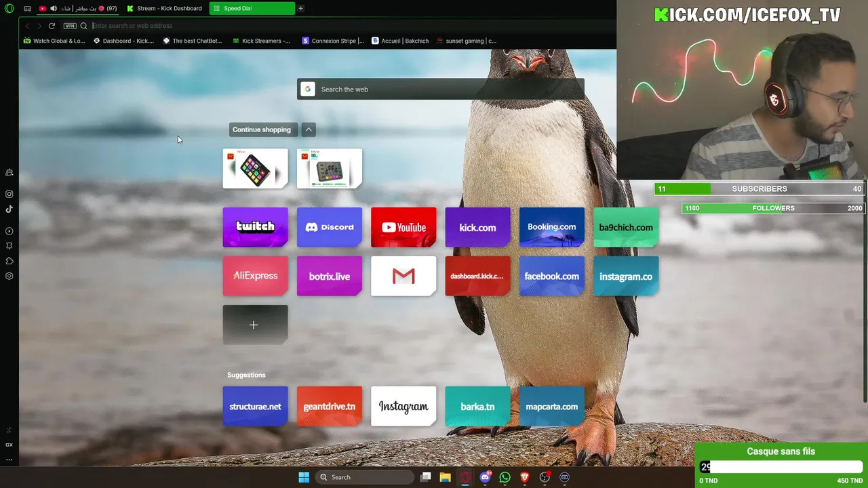Open Discord from the taskbar
Image resolution: width=868 pixels, height=488 pixels.
pos(485,477)
